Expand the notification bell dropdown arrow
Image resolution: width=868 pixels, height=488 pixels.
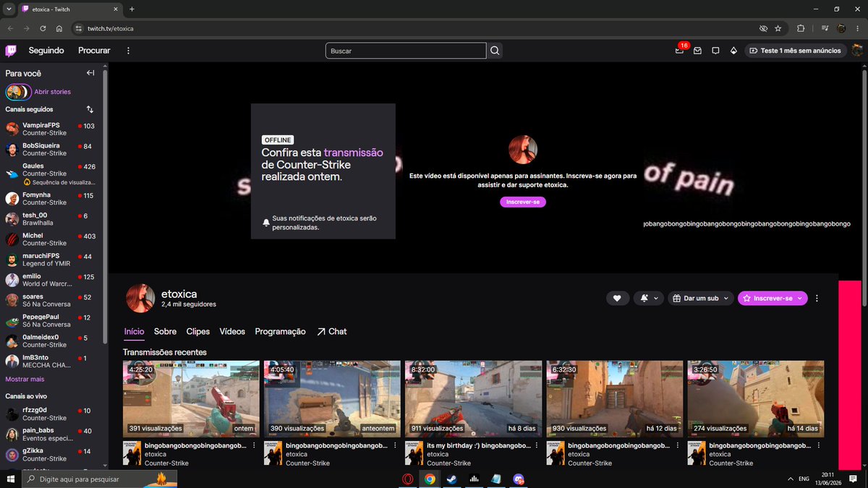pos(656,298)
